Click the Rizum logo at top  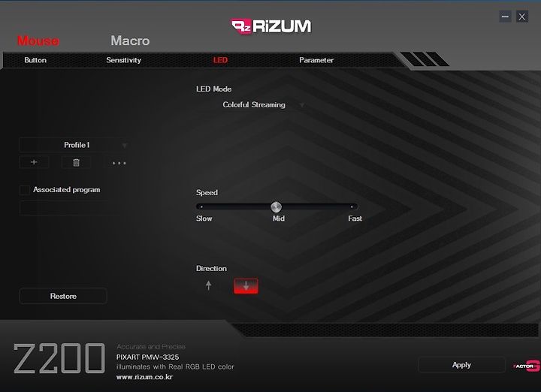[x=271, y=26]
